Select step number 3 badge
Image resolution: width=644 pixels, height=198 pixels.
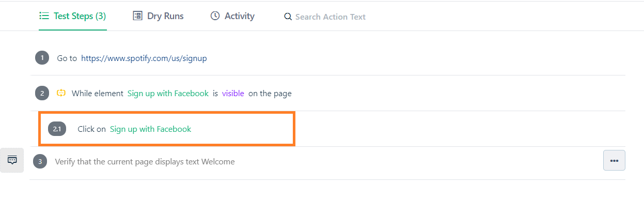40,162
